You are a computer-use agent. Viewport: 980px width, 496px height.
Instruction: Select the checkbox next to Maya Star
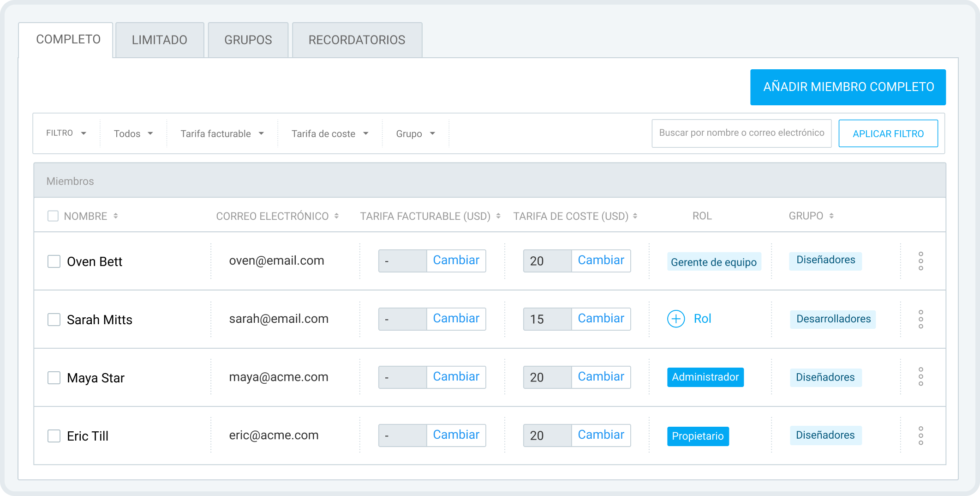pyautogui.click(x=54, y=377)
